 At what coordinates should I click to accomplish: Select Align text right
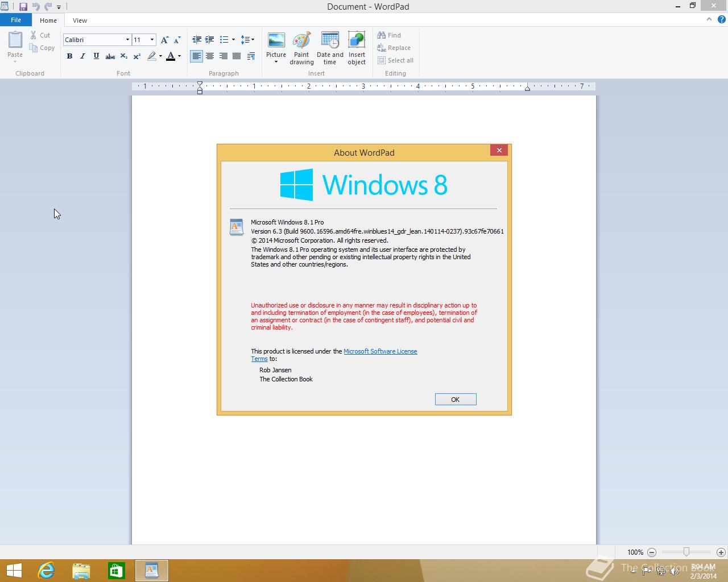pos(224,56)
